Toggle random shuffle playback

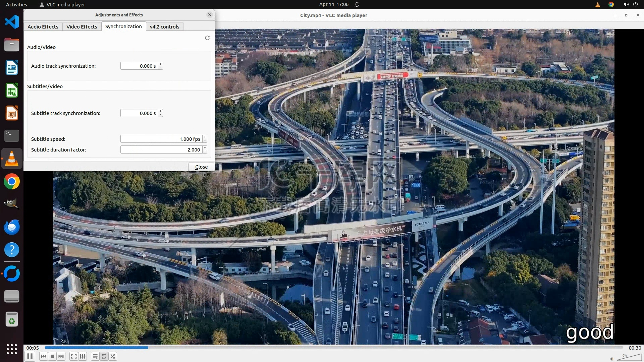click(113, 356)
